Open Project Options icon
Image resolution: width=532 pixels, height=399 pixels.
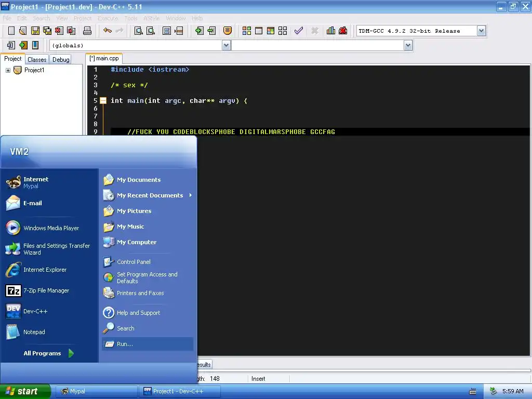(x=228, y=31)
